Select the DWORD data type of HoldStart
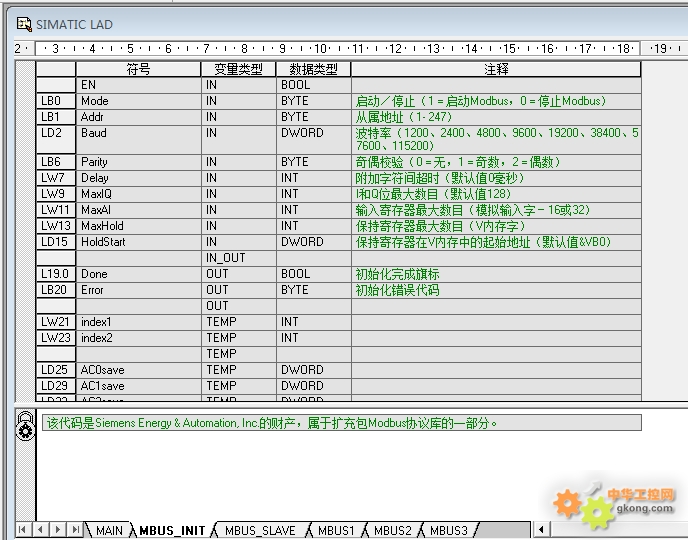688x540 pixels. coord(314,242)
